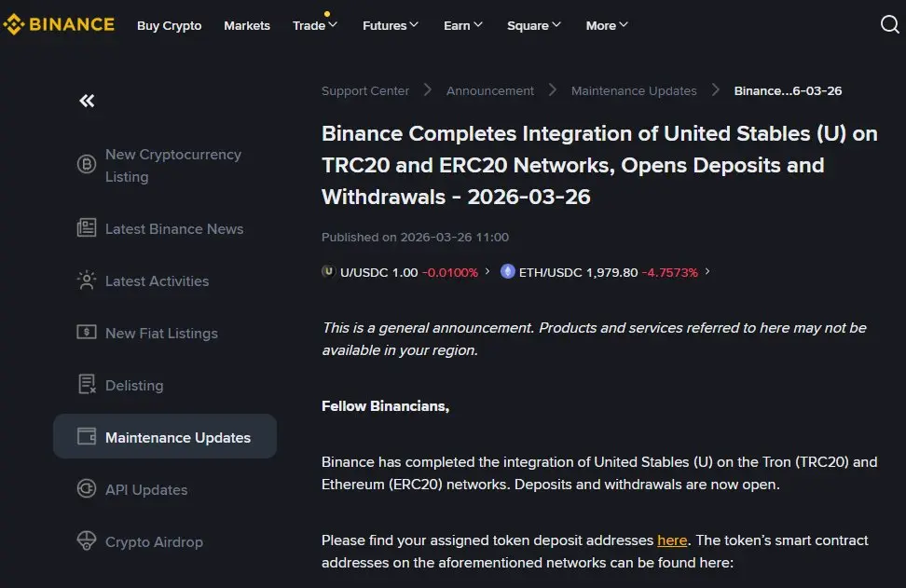Go to Maintenance Updates breadcrumb
The height and width of the screenshot is (588, 906).
[634, 90]
